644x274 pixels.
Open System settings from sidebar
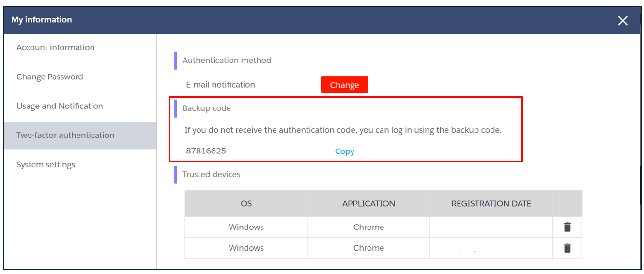pos(46,165)
